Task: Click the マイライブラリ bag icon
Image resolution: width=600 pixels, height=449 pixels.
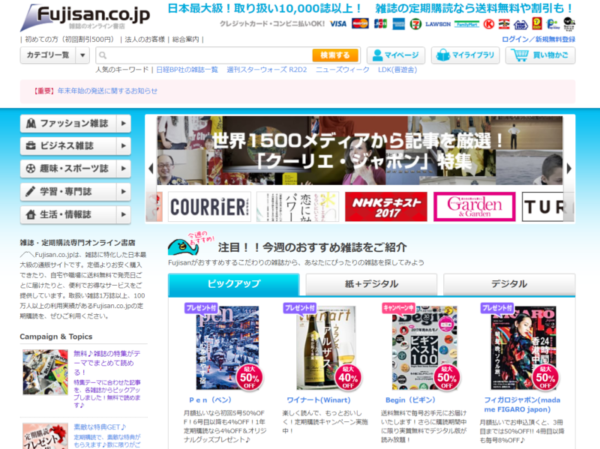Action: coord(443,55)
